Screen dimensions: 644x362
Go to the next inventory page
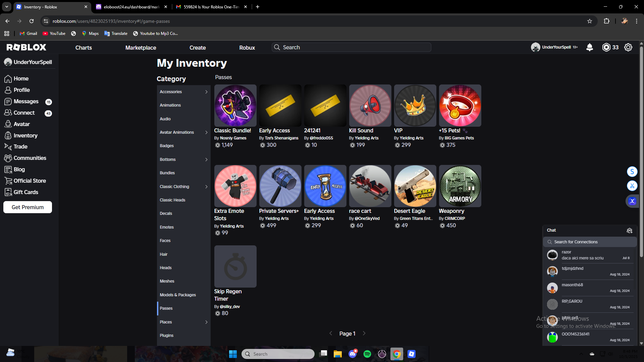[x=364, y=334]
